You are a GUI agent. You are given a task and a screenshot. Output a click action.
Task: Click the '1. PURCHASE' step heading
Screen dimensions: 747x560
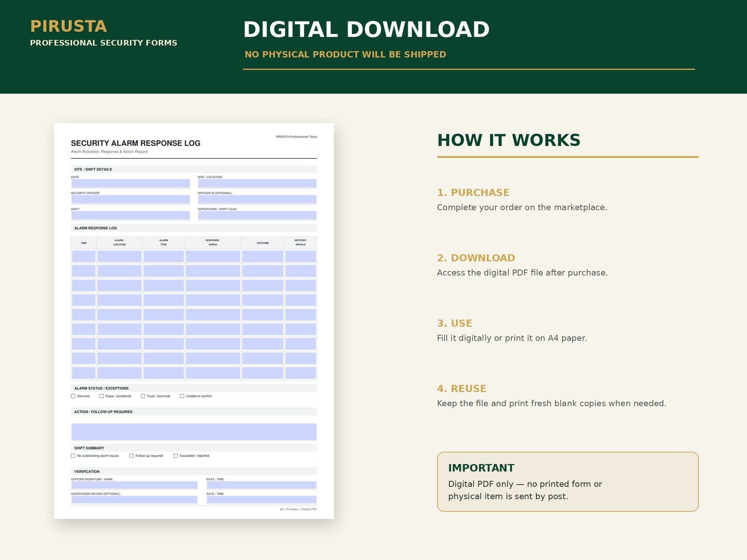click(x=474, y=193)
